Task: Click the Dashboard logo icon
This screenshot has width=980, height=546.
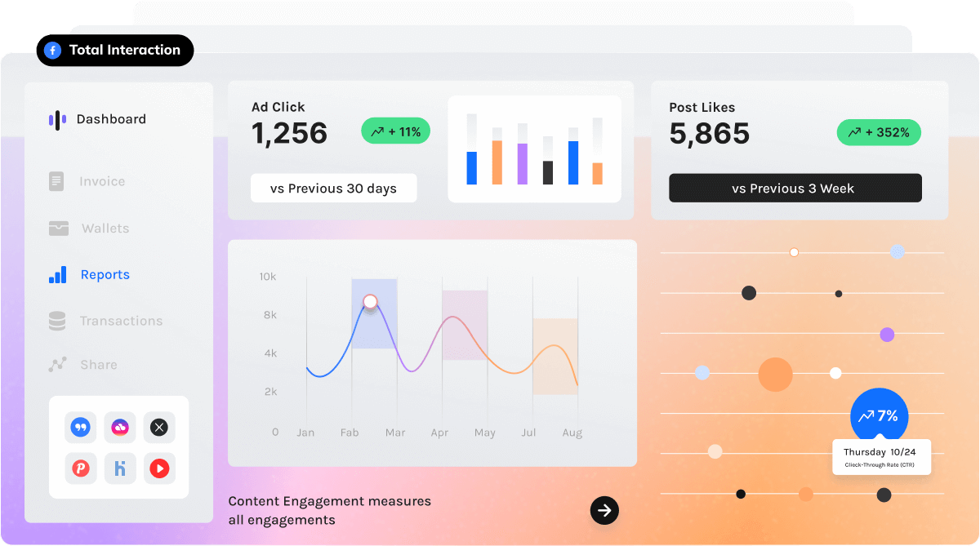Action: coord(57,120)
